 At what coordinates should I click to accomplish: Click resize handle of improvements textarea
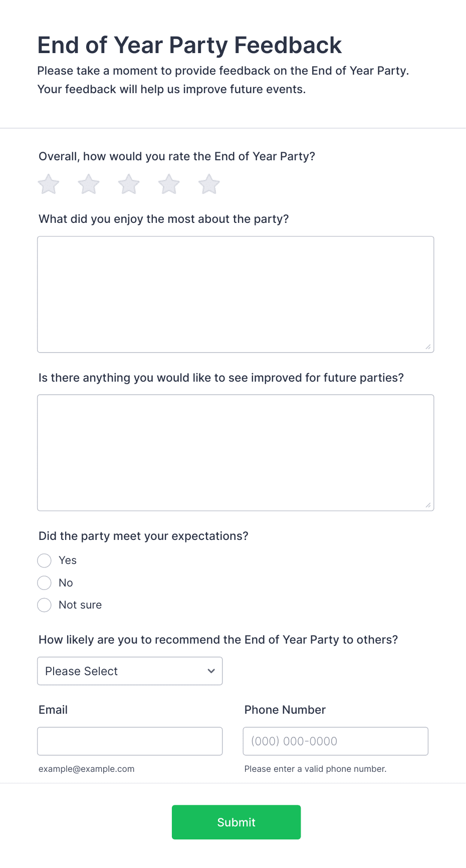coord(428,505)
